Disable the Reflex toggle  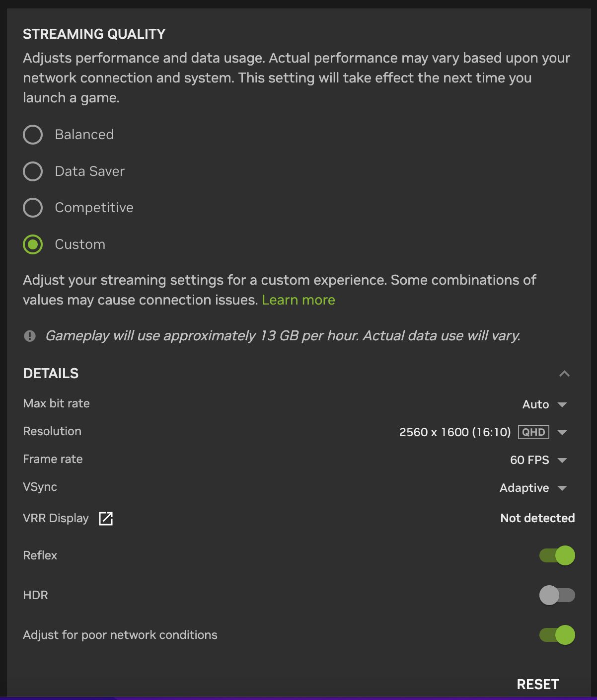click(x=557, y=555)
